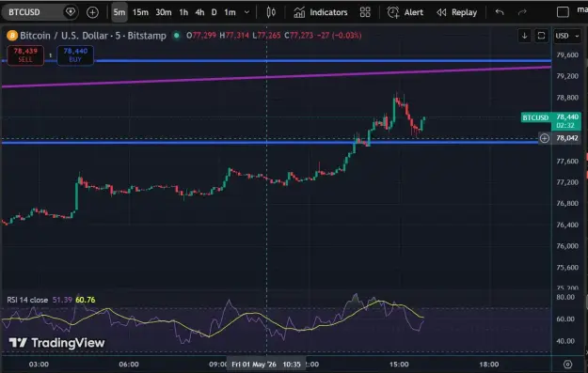
Task: Click the yellow RSI value 60.76
Action: pos(85,300)
